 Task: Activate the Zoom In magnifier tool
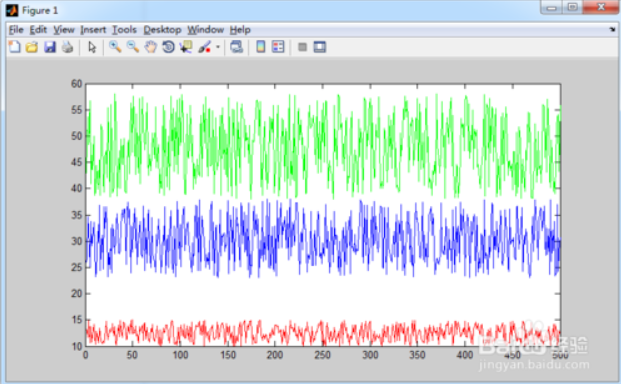pos(115,47)
